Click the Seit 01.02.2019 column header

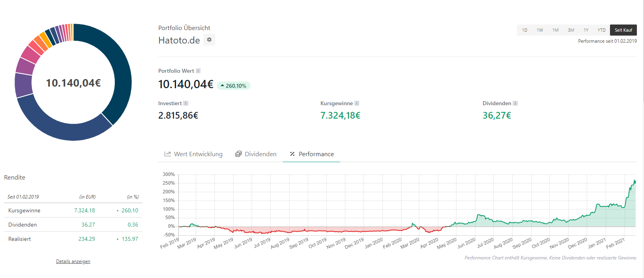tap(23, 197)
